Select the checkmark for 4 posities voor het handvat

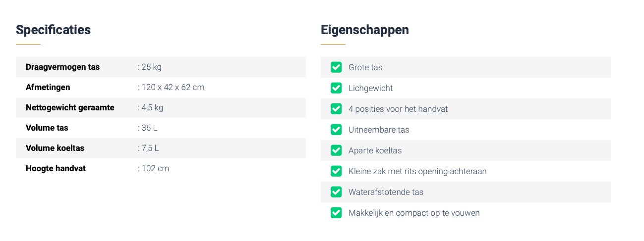[x=336, y=109]
